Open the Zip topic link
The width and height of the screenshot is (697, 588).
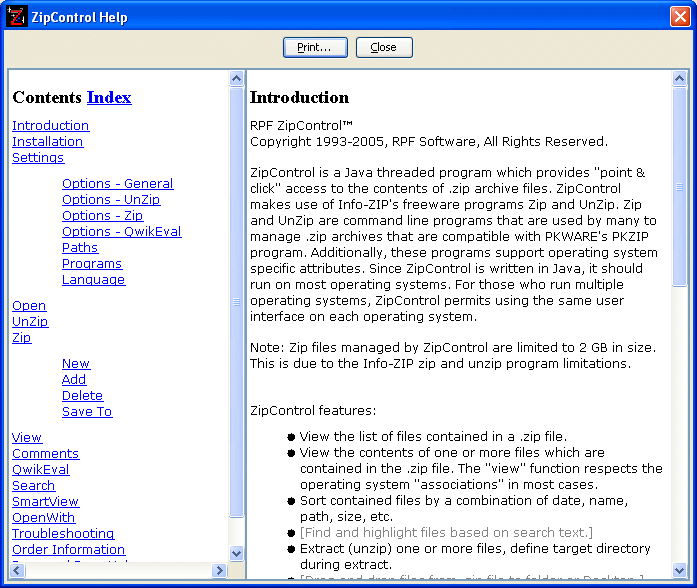22,338
